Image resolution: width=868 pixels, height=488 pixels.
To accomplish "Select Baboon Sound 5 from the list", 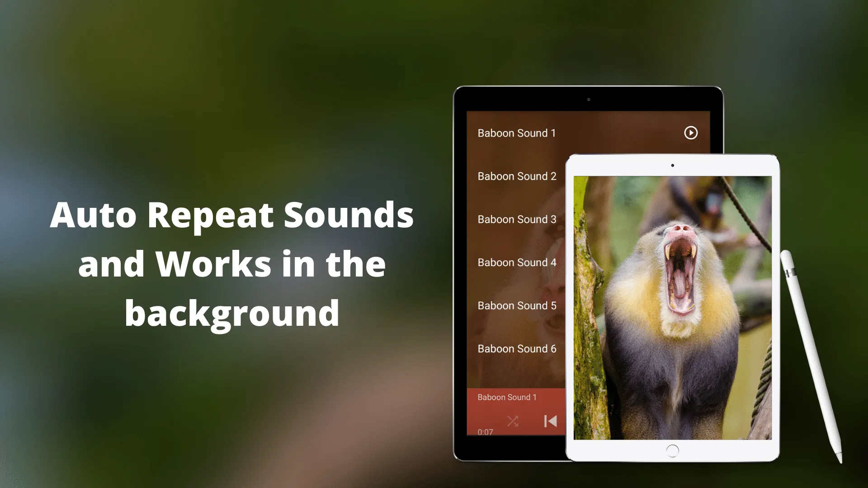I will coord(517,305).
